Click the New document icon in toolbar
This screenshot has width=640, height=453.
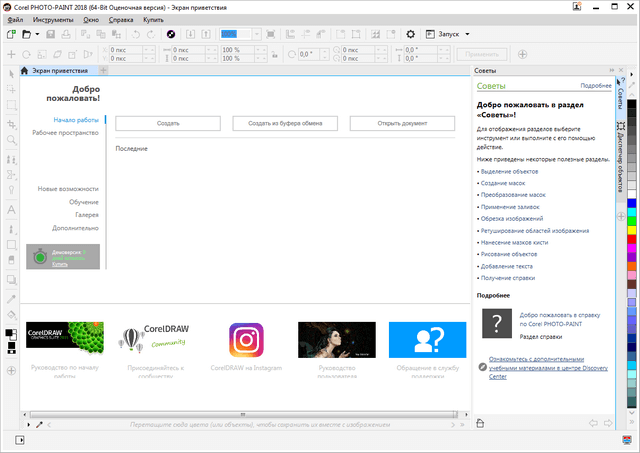pos(11,34)
